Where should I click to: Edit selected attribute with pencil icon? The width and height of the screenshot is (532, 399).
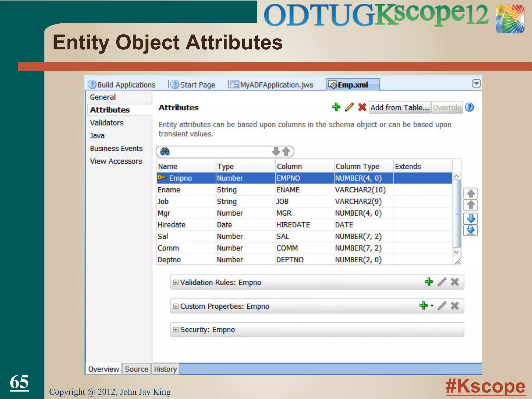(x=349, y=107)
